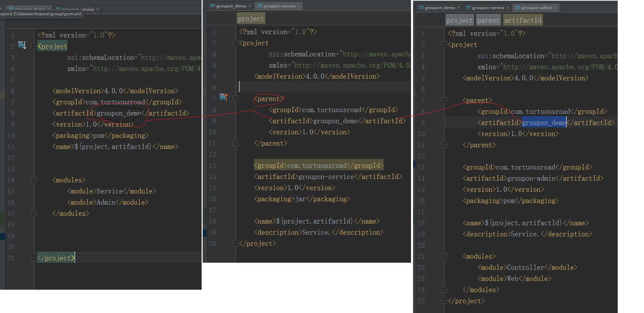Select the groupon-admin tab

[536, 8]
